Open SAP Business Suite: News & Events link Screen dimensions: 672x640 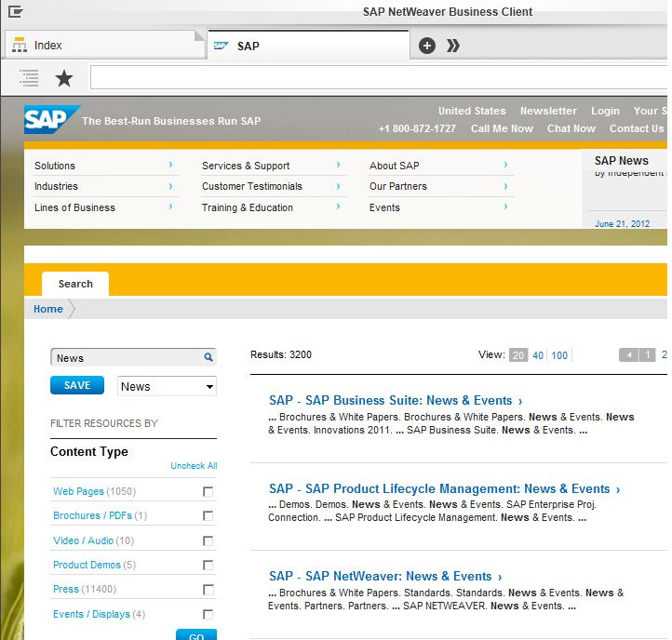391,401
